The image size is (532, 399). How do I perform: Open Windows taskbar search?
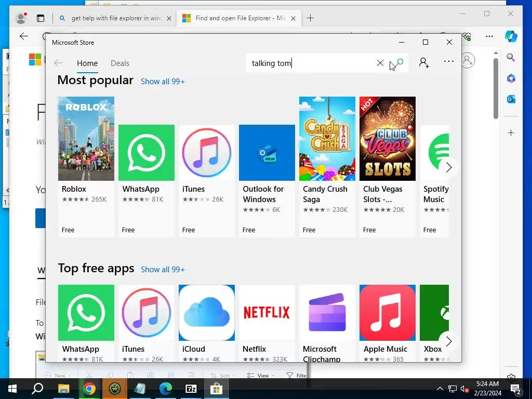click(x=37, y=389)
